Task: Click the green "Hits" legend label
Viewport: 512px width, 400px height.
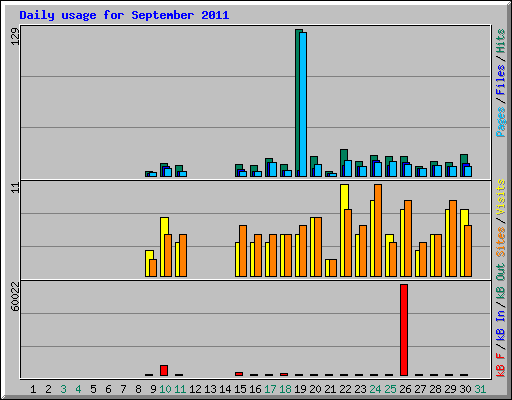Action: click(x=500, y=41)
